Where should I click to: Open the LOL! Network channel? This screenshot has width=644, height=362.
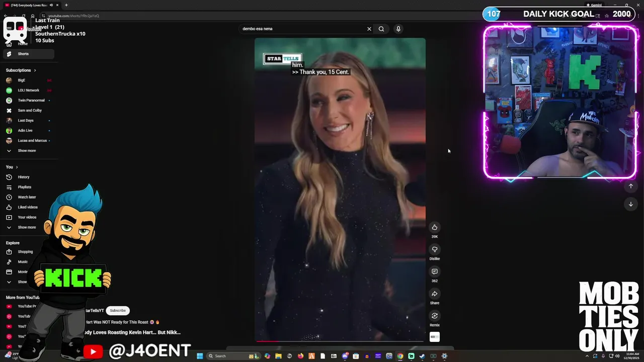click(x=28, y=90)
